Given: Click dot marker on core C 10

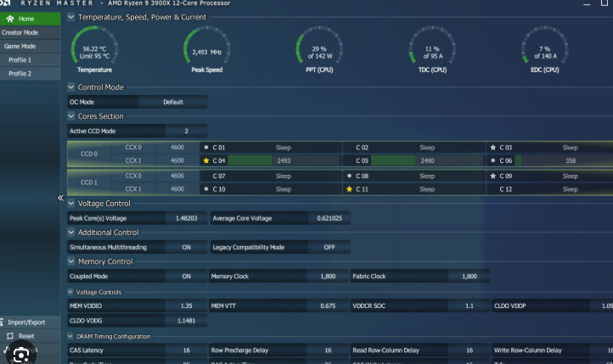Looking at the screenshot, I should (x=206, y=189).
